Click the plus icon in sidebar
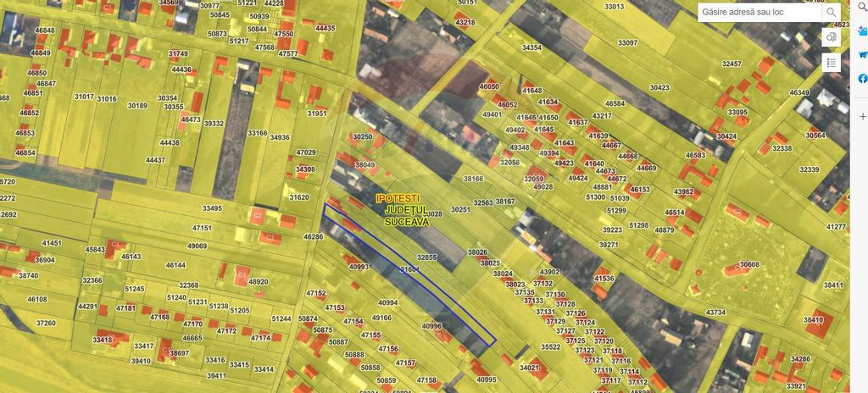868x393 pixels. point(862,116)
